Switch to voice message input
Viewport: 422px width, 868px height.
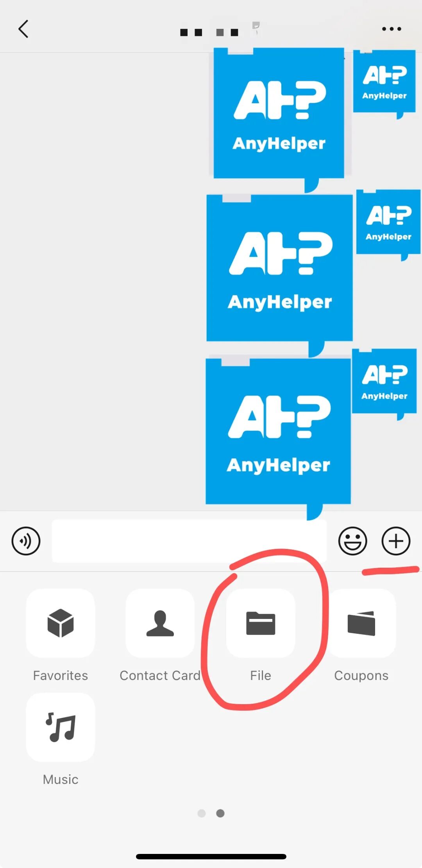click(x=26, y=541)
